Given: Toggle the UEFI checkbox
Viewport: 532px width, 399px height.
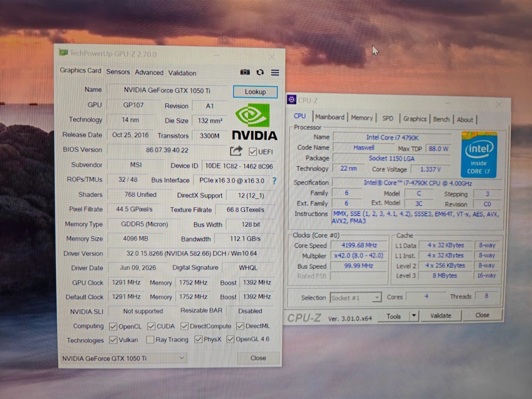Looking at the screenshot, I should click(x=252, y=152).
